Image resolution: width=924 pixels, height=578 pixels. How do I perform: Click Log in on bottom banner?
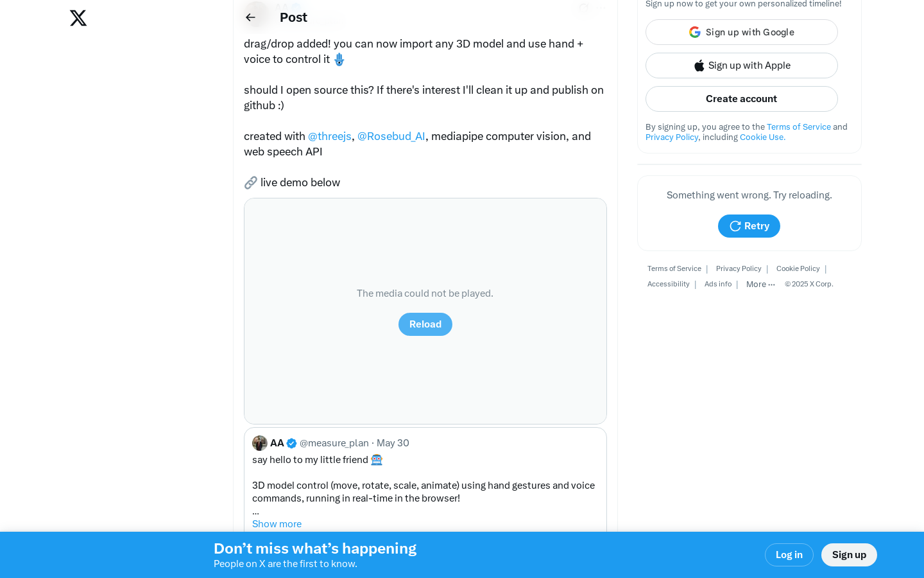pyautogui.click(x=789, y=555)
